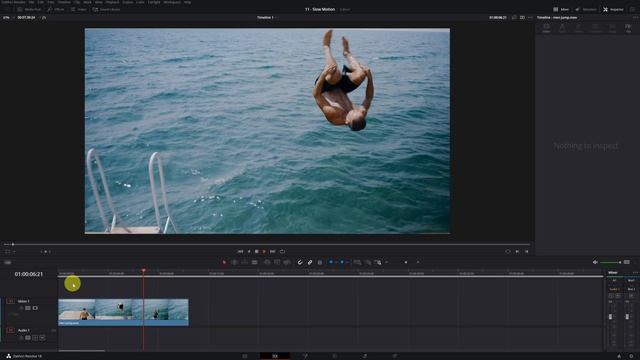Open the flag color dropdown arrow
Screen dimensions: 640x360
(336, 262)
